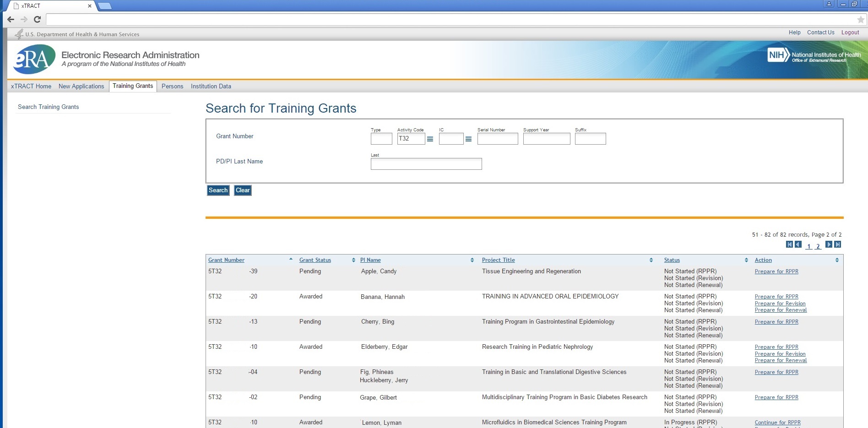This screenshot has width=868, height=428.
Task: Jump to the last page of results
Action: pyautogui.click(x=837, y=244)
